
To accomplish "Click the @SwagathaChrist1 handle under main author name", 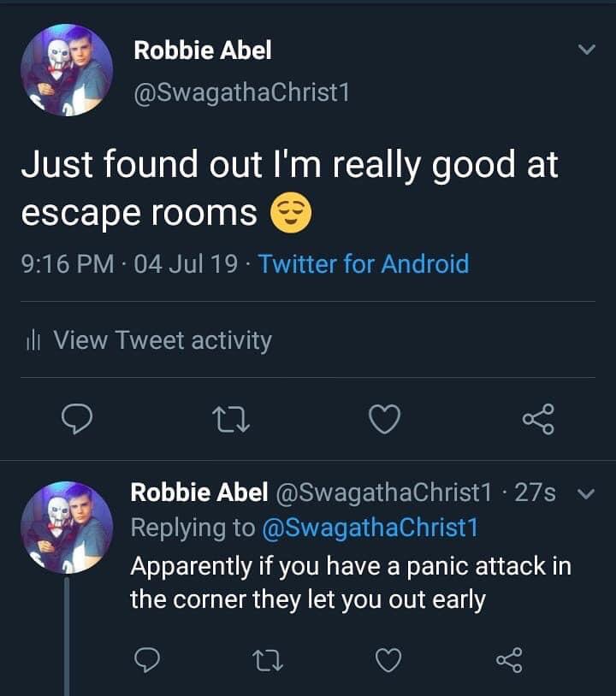I will click(242, 91).
